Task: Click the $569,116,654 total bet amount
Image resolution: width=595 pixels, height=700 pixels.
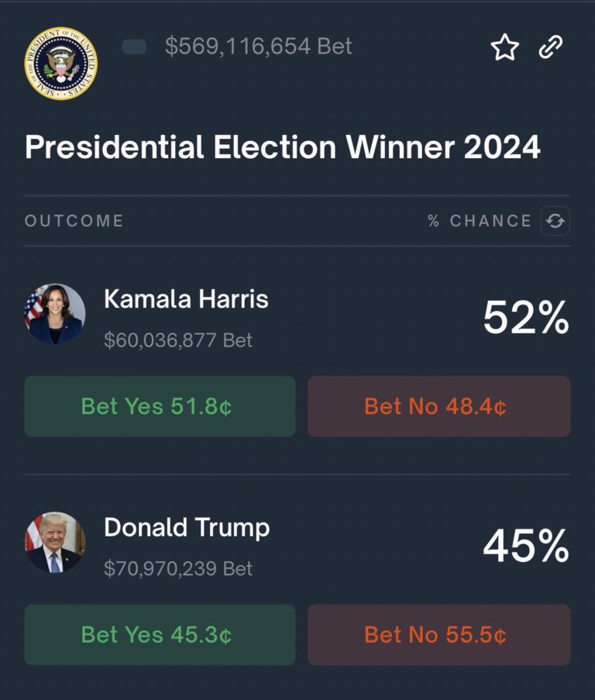Action: click(258, 47)
